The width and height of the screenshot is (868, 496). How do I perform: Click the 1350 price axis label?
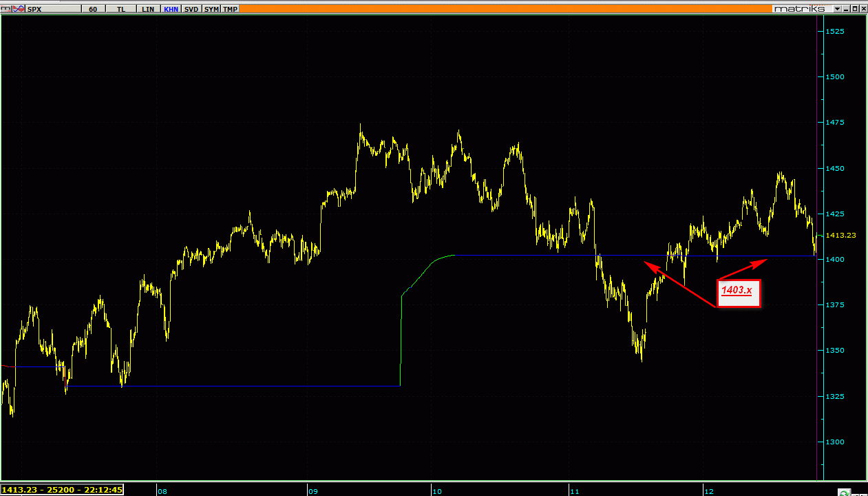(835, 351)
